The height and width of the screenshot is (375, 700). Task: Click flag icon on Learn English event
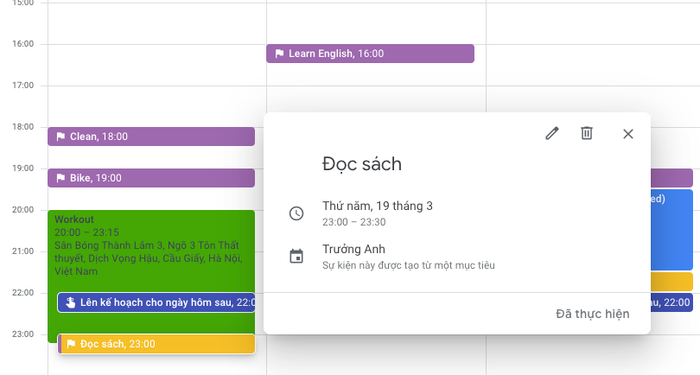point(279,54)
